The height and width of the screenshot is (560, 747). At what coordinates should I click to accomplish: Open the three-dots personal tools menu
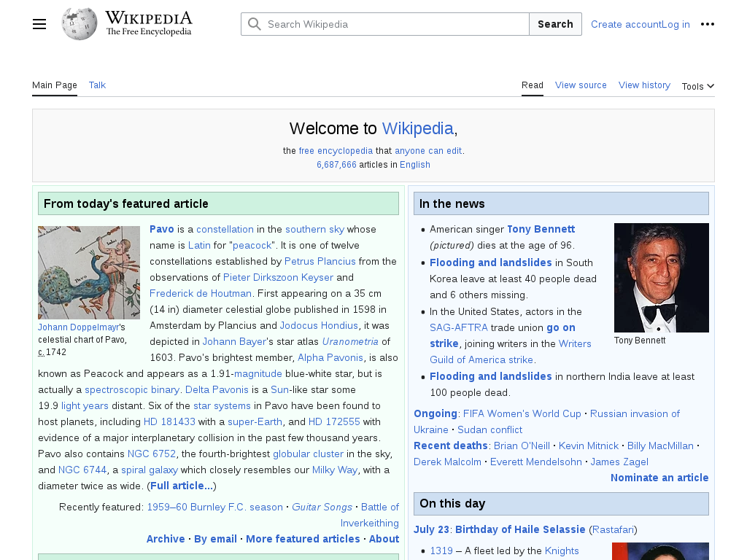(x=707, y=24)
